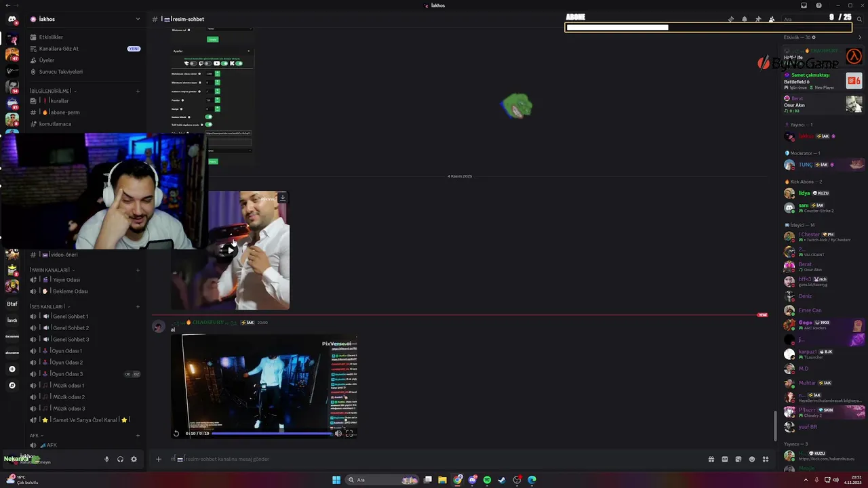
Task: Open the threads icon in channel header
Action: pos(731,19)
